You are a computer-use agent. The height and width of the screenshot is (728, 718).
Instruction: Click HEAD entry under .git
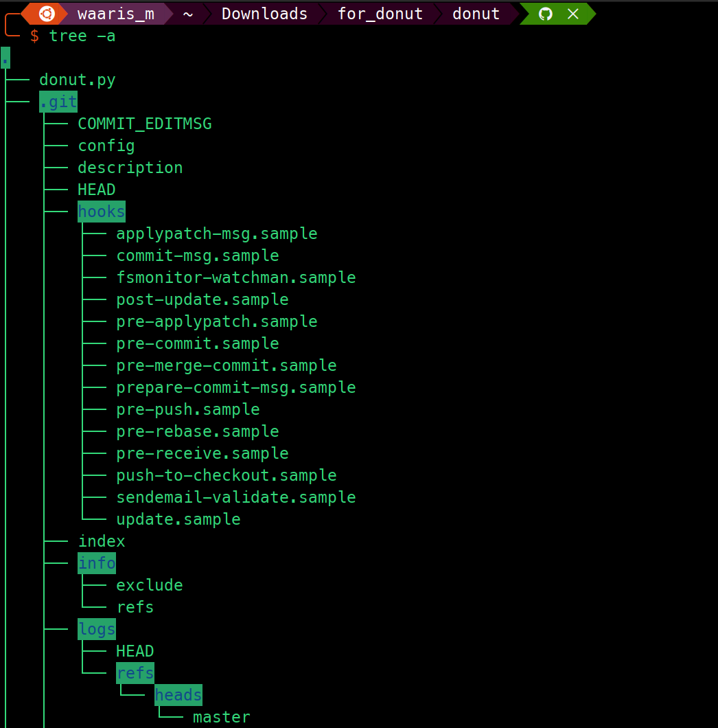pos(97,190)
